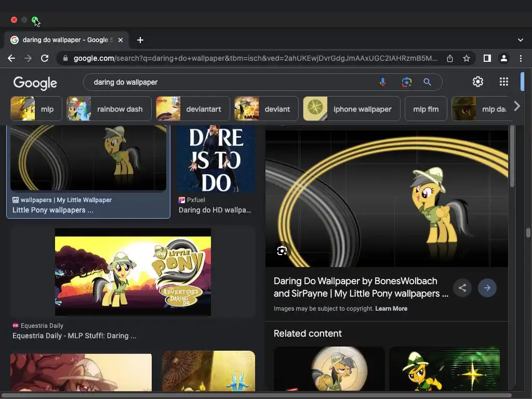Search by image with Google Lens
Viewport: 532px width, 399px height.
(x=406, y=82)
